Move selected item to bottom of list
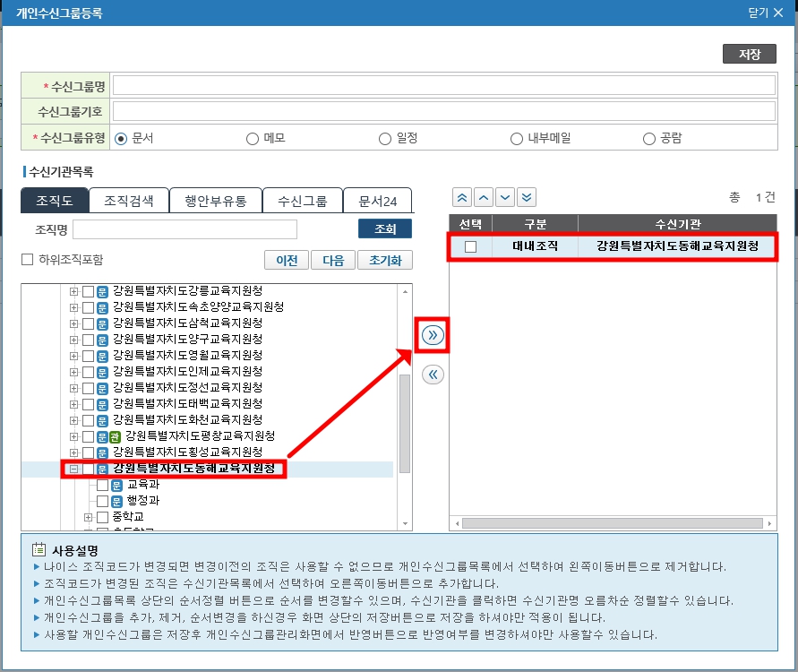Screen dimensions: 798x672 pyautogui.click(x=527, y=197)
